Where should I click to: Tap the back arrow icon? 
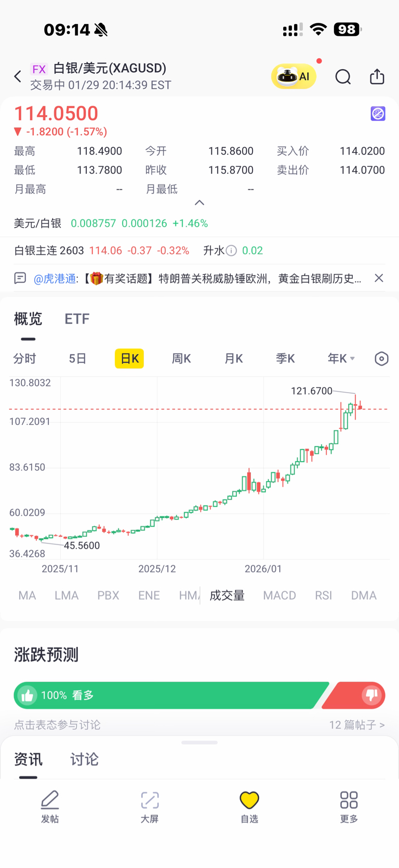pyautogui.click(x=18, y=77)
